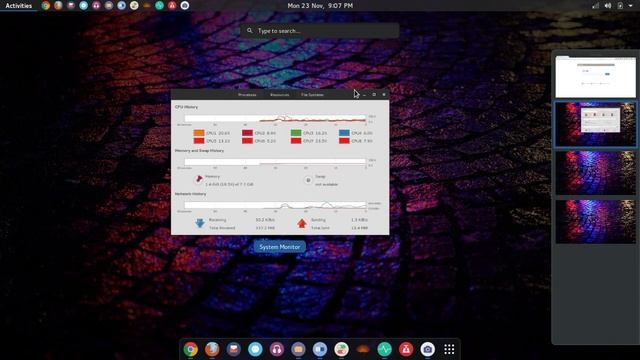Screen dimensions: 640x360
Task: Change the CPU4 blue color swatch
Action: pos(344,133)
